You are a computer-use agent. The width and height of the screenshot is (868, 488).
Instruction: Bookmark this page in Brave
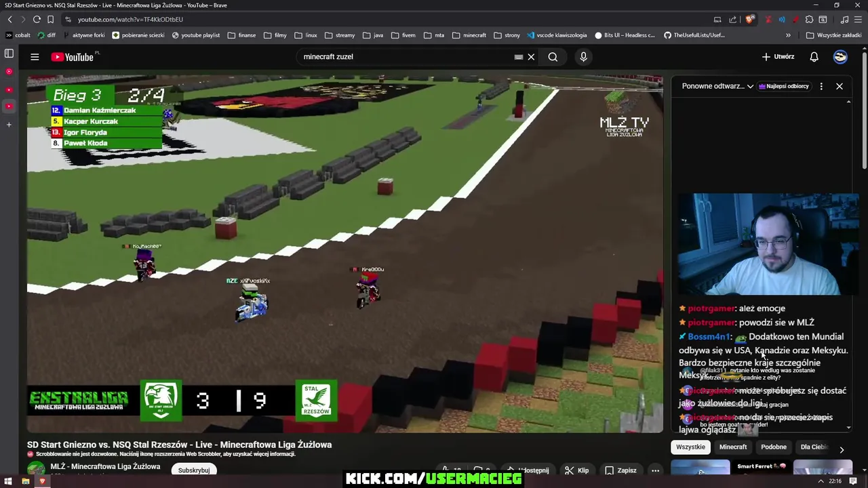pos(50,20)
